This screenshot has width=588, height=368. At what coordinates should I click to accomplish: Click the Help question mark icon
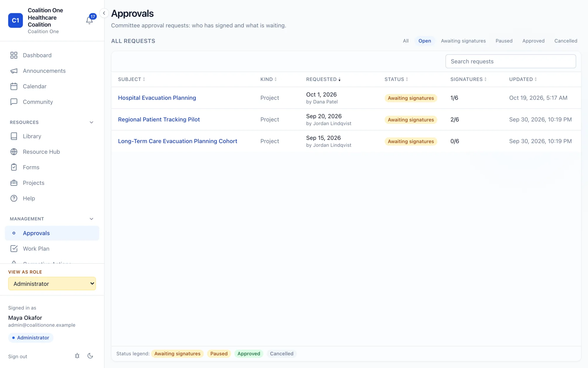[x=14, y=198]
